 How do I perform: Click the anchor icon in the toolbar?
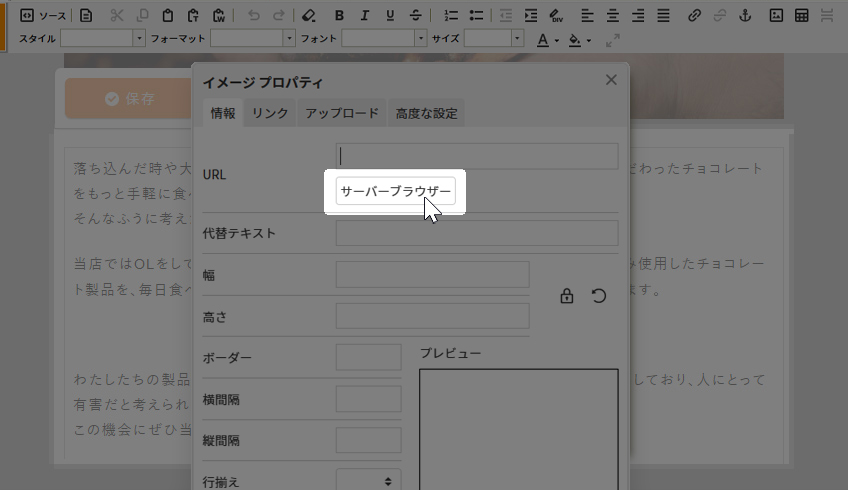[743, 15]
